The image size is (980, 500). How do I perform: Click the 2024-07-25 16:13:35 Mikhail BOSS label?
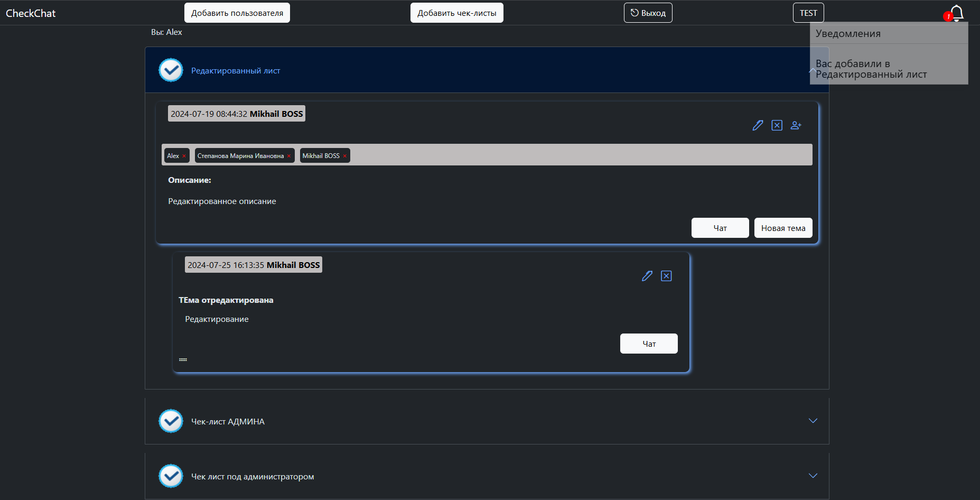pos(254,265)
